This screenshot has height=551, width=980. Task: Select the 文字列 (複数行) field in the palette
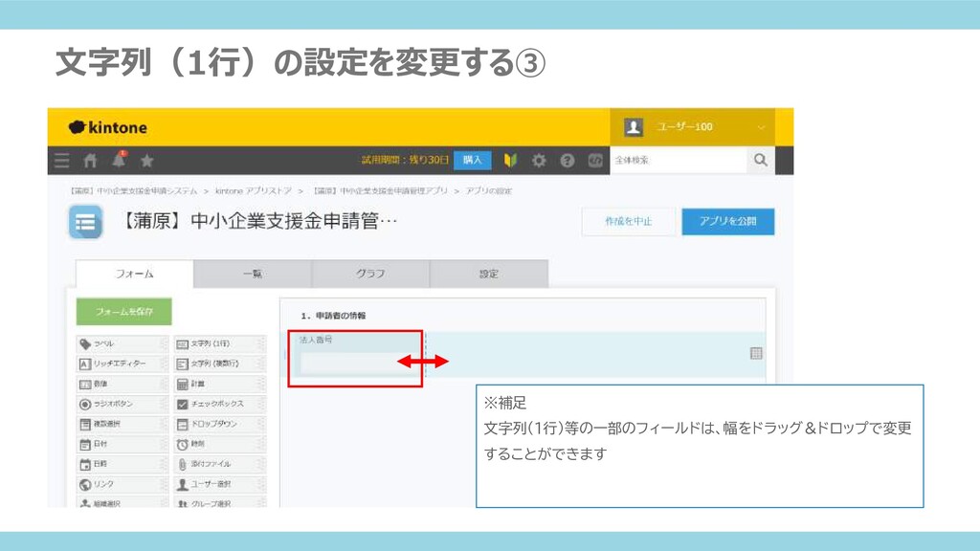pyautogui.click(x=219, y=364)
